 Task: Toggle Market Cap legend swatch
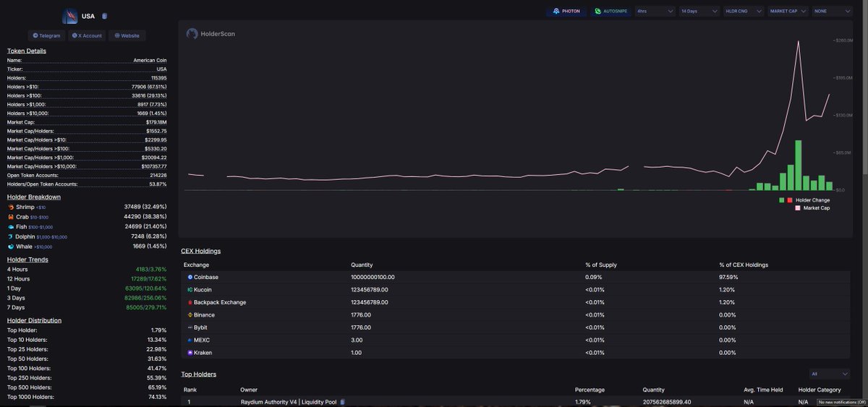pyautogui.click(x=798, y=207)
